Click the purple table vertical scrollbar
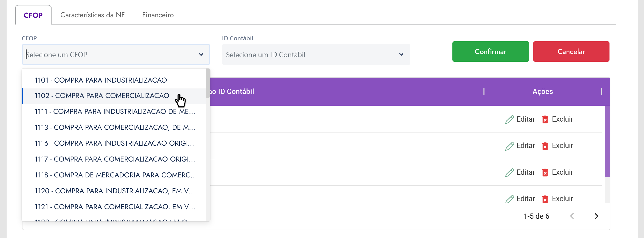Image resolution: width=644 pixels, height=238 pixels. [x=607, y=142]
